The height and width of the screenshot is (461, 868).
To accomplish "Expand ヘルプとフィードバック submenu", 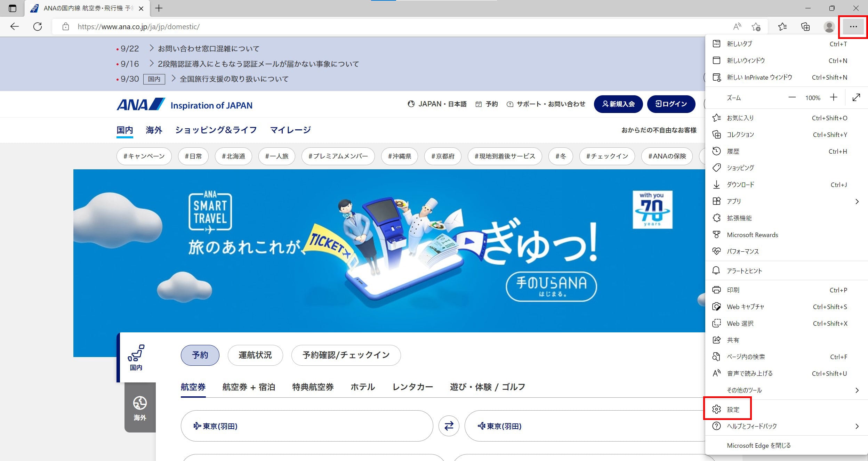I will (x=787, y=426).
